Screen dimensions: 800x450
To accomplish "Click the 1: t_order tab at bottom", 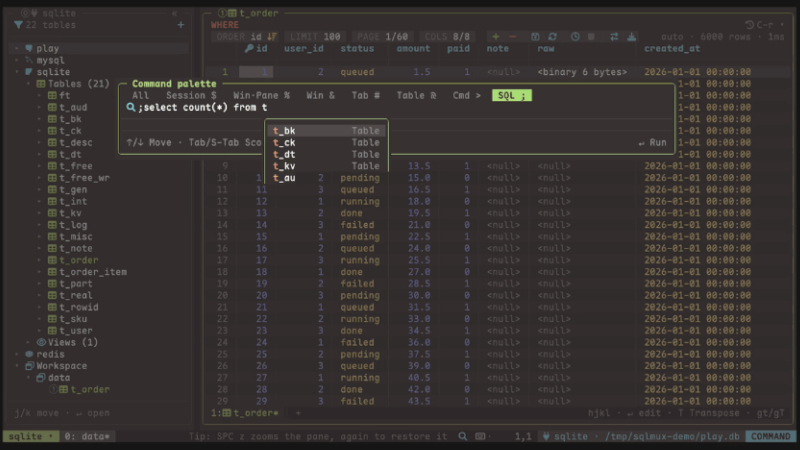I will click(x=245, y=413).
